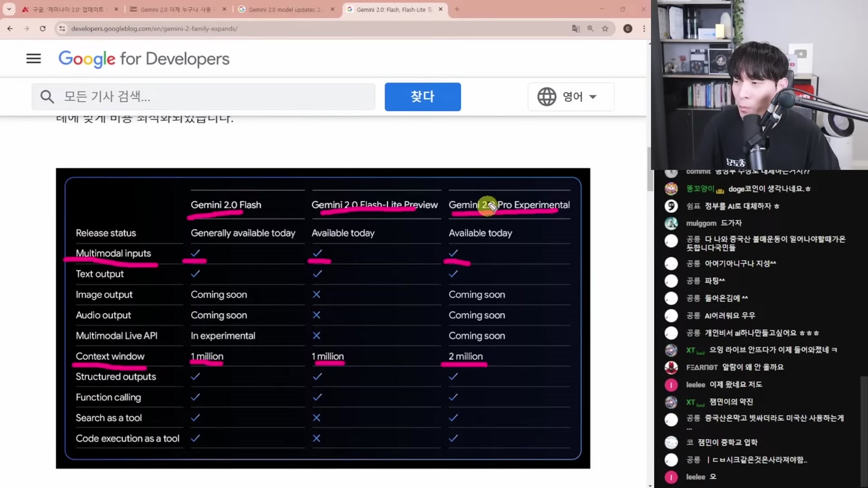Click the site info icon in address bar
This screenshot has height=488, width=868.
click(x=62, y=28)
